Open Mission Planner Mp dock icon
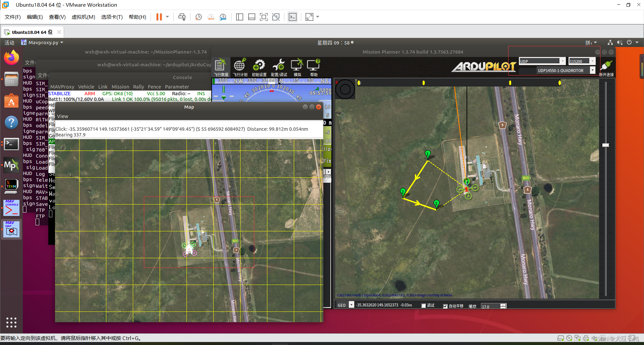The width and height of the screenshot is (644, 345). coord(11,165)
